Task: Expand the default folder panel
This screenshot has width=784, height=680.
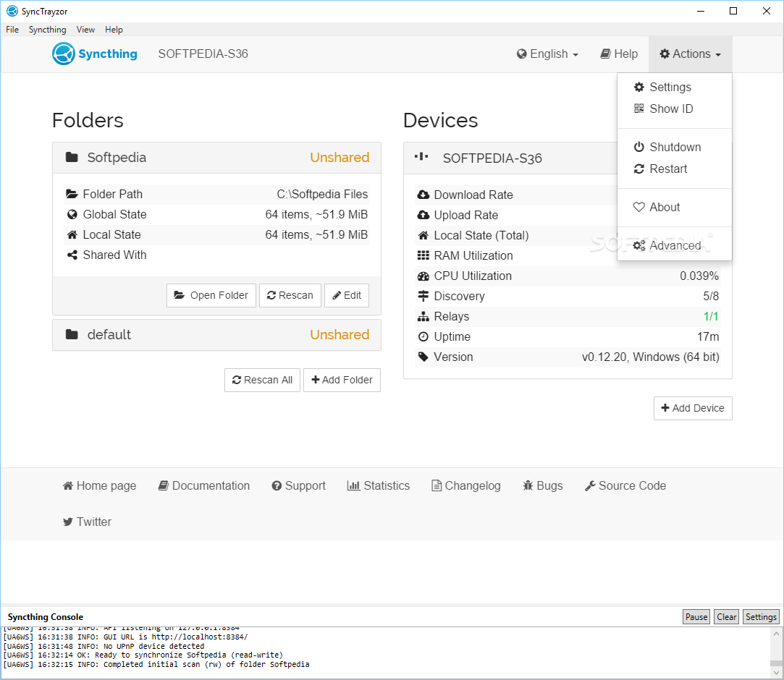Action: click(216, 335)
